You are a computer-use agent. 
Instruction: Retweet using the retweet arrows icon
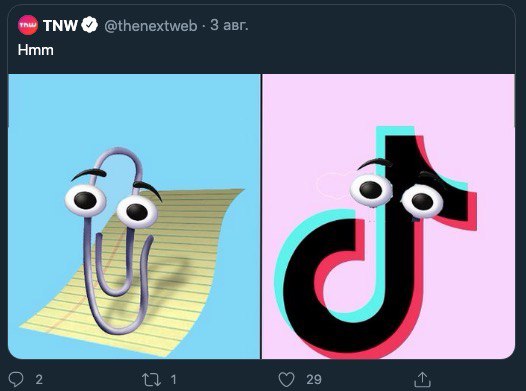click(x=152, y=380)
